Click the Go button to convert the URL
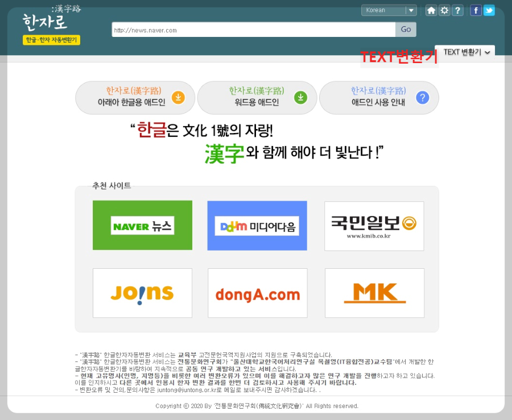 click(x=406, y=30)
